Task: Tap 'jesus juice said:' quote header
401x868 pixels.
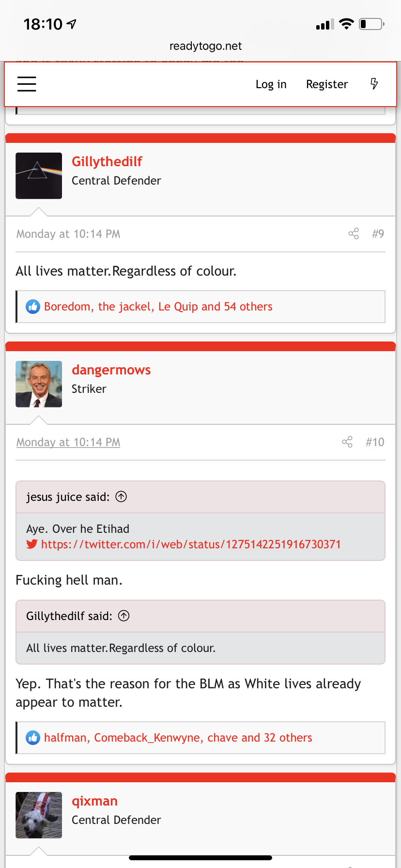Action: (x=68, y=497)
